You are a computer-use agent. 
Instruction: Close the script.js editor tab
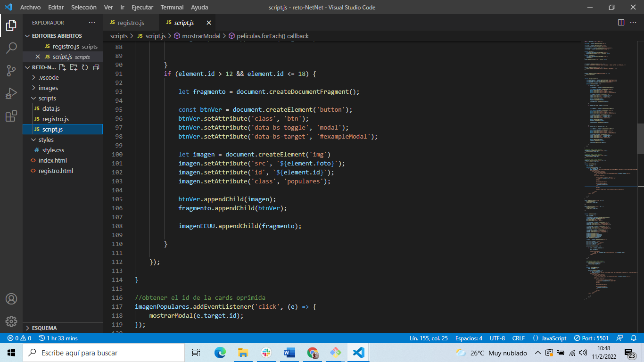pos(209,23)
